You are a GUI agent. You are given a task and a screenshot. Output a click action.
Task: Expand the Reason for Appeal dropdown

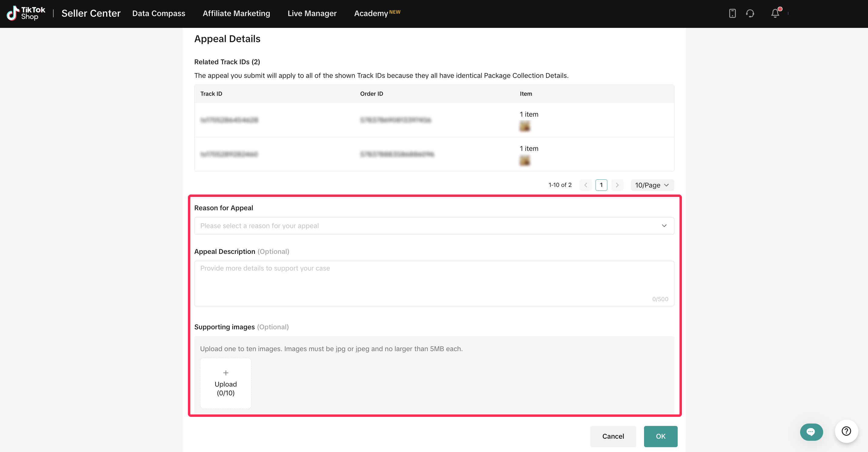[434, 226]
